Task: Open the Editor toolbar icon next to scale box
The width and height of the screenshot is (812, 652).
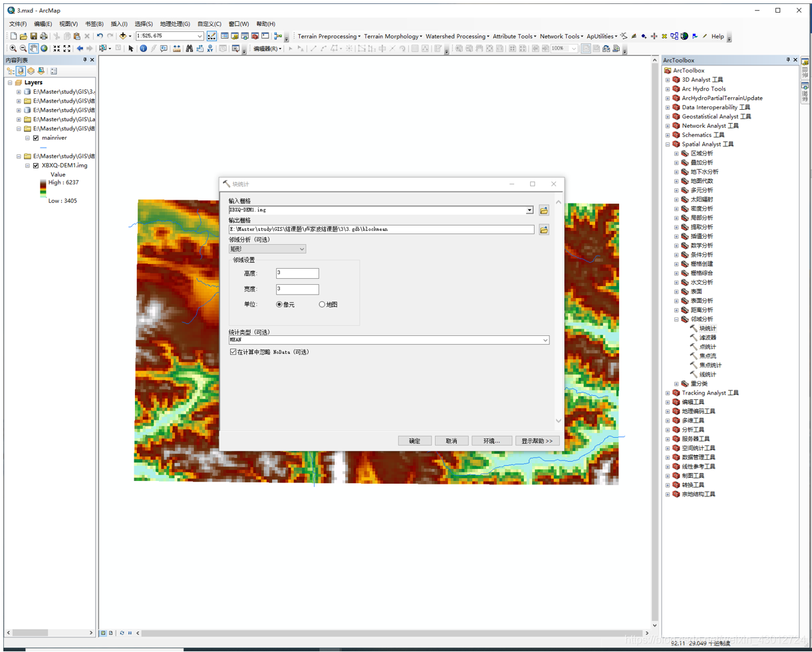Action: (x=211, y=36)
